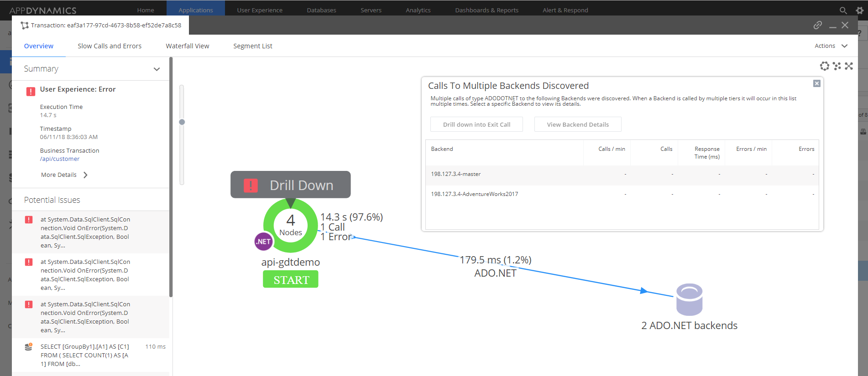Open the search magnifier icon

(843, 10)
